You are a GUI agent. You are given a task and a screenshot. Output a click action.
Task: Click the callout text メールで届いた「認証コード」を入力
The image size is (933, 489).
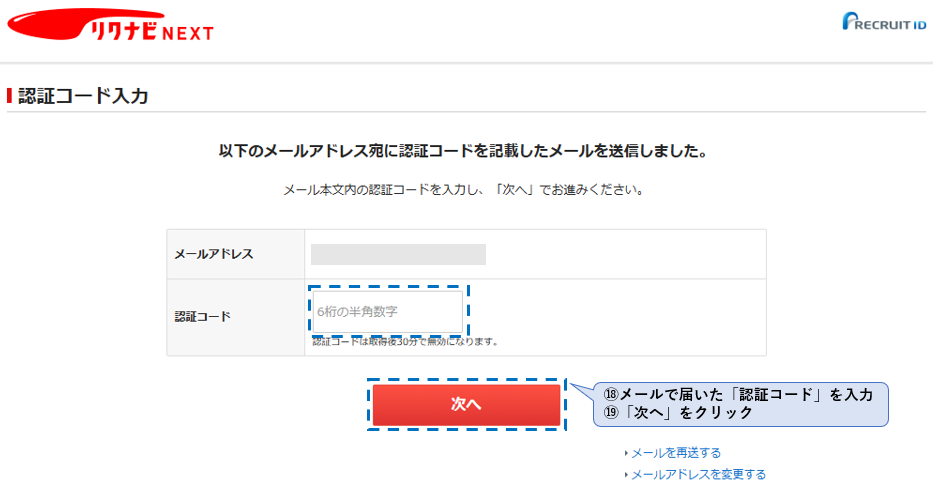click(747, 394)
